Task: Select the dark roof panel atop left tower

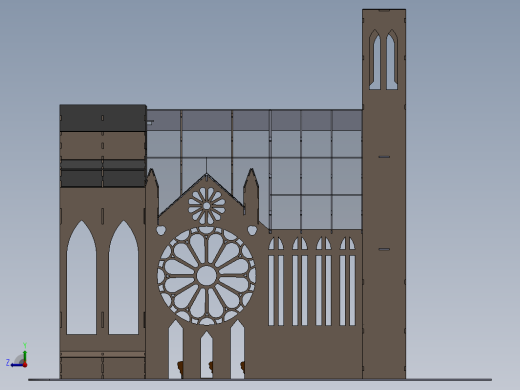Action: tap(103, 118)
